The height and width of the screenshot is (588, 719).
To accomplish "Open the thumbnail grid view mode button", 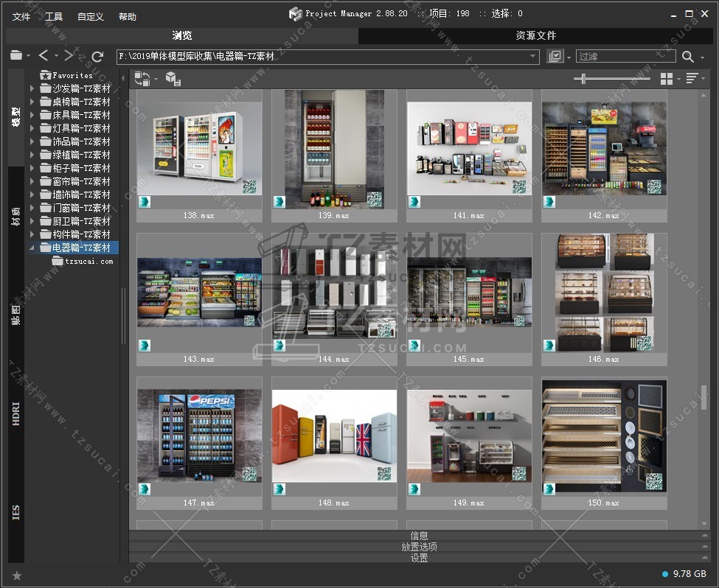I will (667, 79).
